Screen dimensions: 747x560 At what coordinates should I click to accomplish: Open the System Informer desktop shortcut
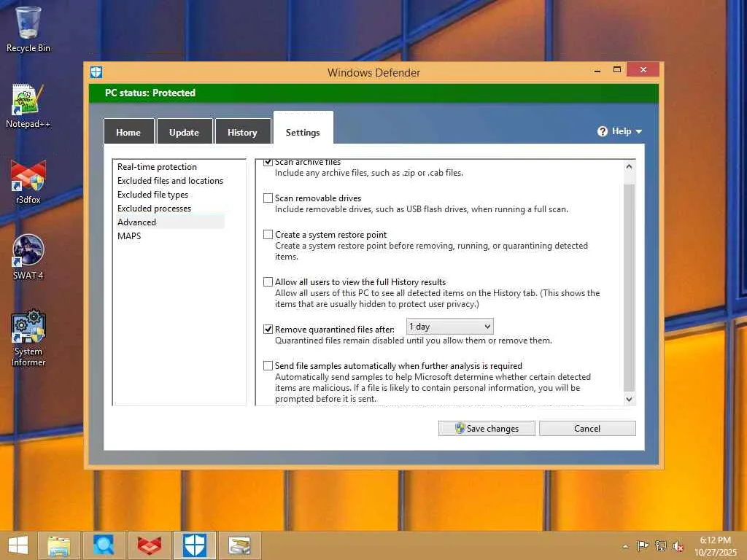point(28,337)
